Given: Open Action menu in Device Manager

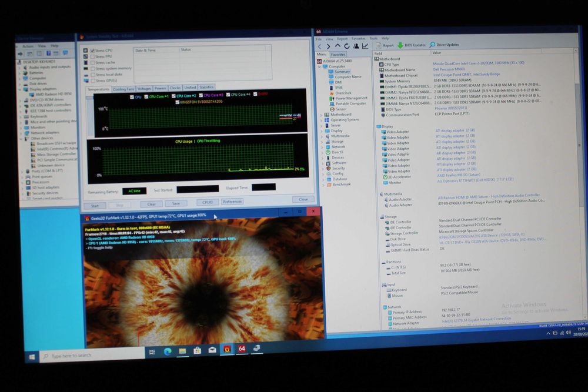Looking at the screenshot, I should [28, 46].
